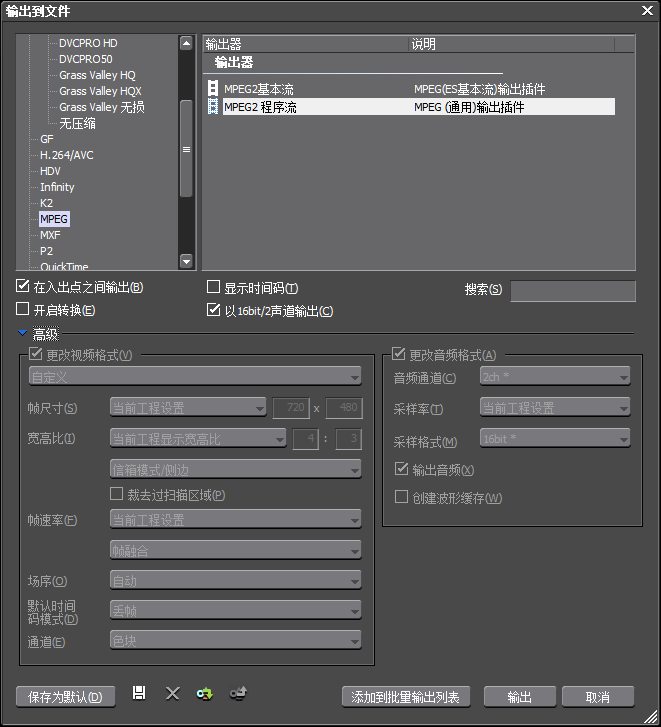Select H.264/AVC in the format tree
Viewport: 661px width, 727px height.
click(66, 155)
